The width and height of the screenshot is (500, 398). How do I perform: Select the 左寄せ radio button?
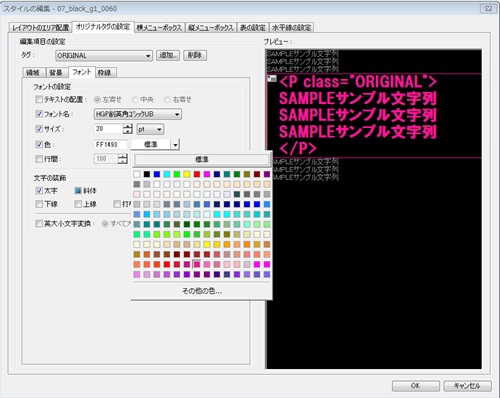(x=98, y=100)
